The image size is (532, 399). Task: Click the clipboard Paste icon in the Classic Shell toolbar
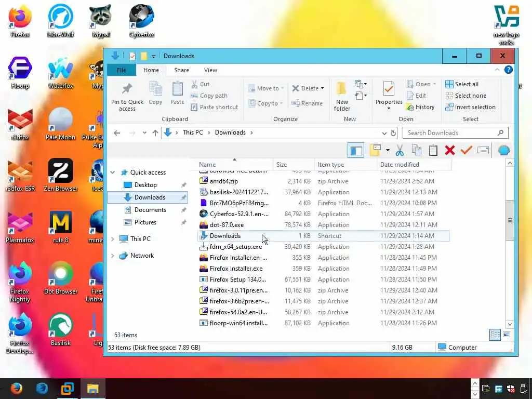(x=433, y=150)
